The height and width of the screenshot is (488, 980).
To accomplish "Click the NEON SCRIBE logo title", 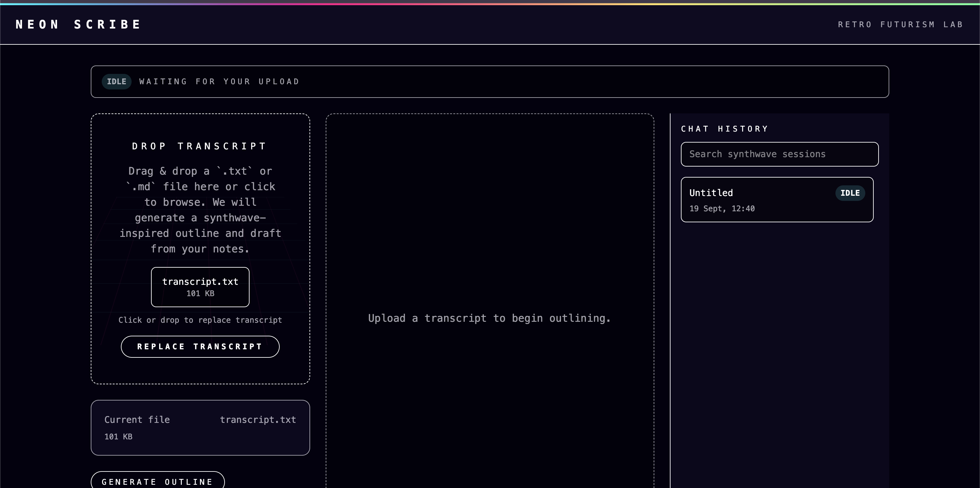I will pyautogui.click(x=78, y=25).
